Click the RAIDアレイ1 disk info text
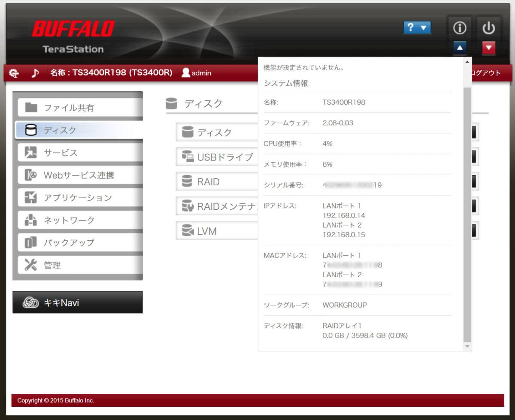Screen dimensions: 515x420 tap(342, 326)
